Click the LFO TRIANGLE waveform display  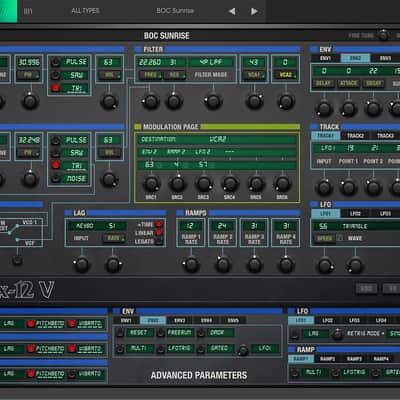(x=355, y=226)
